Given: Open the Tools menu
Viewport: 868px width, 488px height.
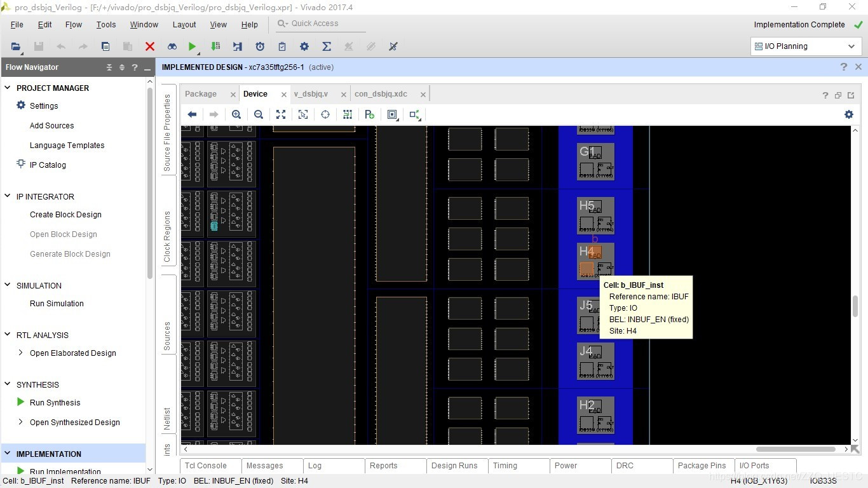Looking at the screenshot, I should (x=106, y=25).
